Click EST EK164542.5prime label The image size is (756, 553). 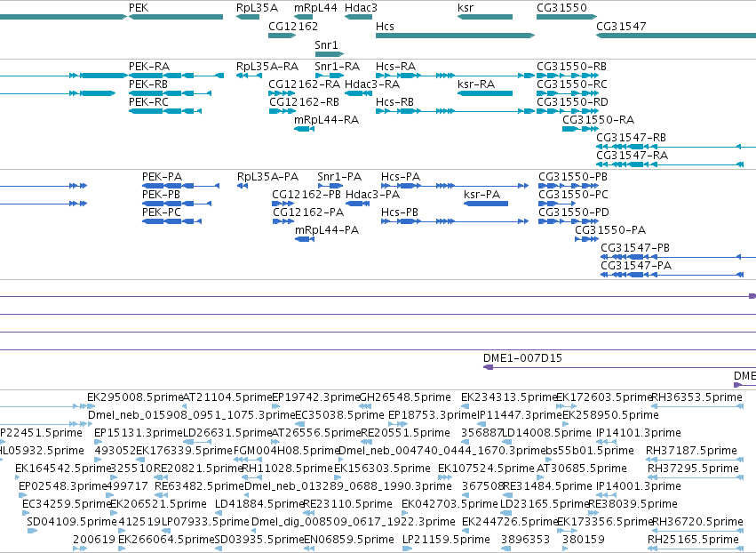63,469
